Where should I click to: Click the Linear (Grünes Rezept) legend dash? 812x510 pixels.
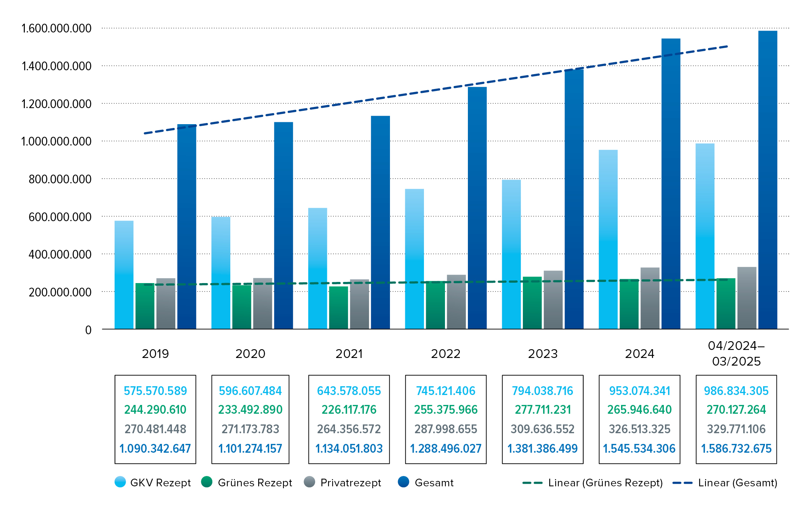coord(532,483)
